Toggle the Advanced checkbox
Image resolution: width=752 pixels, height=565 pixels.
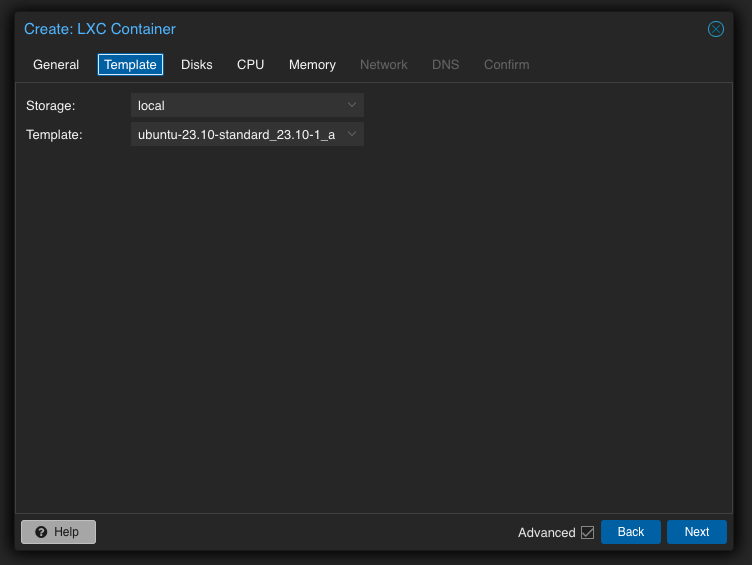tap(587, 533)
